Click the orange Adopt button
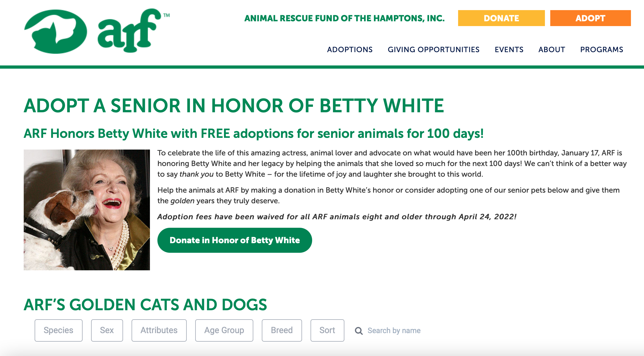 pyautogui.click(x=590, y=18)
